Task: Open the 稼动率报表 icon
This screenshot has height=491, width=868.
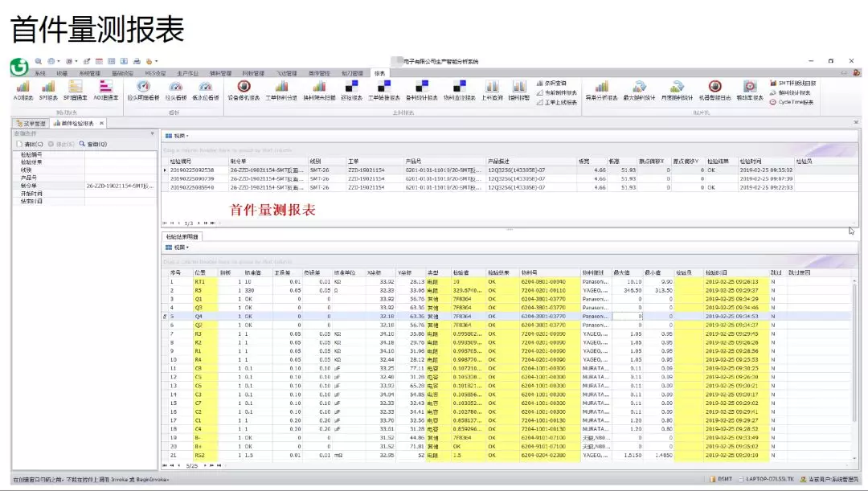Action: pos(750,88)
